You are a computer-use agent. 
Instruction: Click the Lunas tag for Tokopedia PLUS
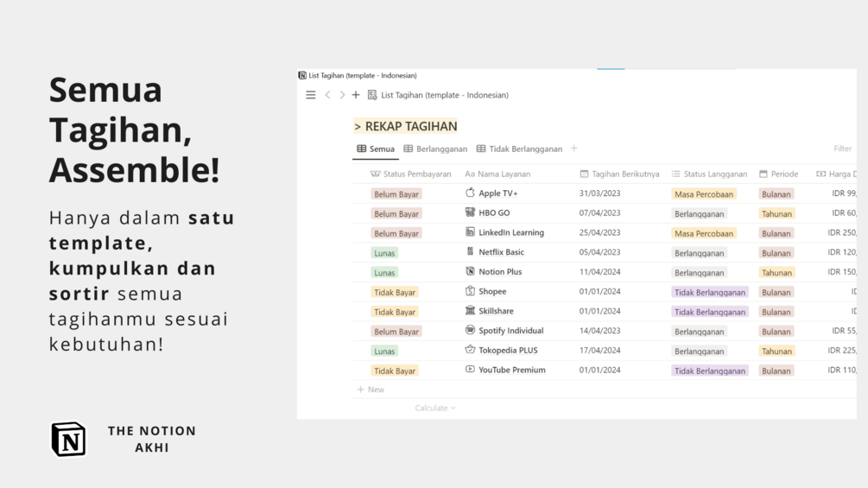pos(384,352)
